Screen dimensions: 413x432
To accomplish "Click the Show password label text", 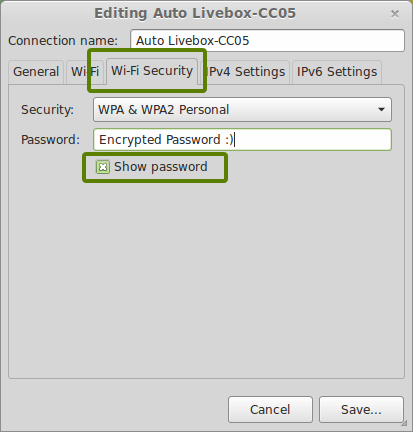I will point(161,167).
